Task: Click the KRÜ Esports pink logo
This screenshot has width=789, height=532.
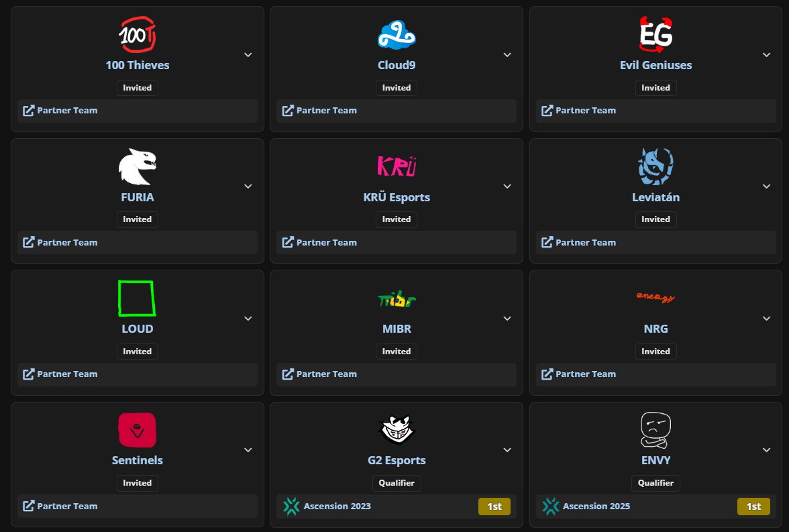Action: (397, 166)
